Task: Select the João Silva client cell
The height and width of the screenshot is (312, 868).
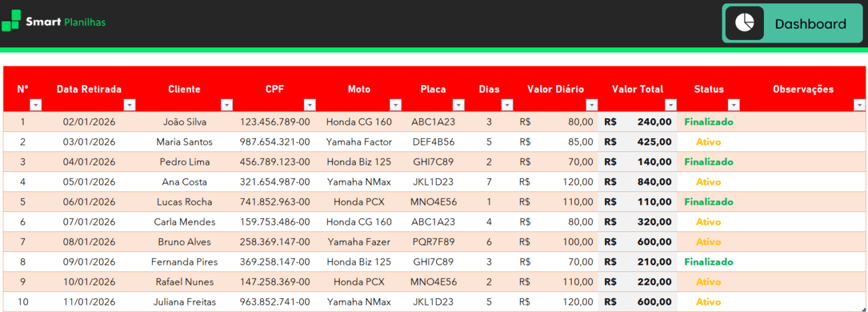Action: 184,122
